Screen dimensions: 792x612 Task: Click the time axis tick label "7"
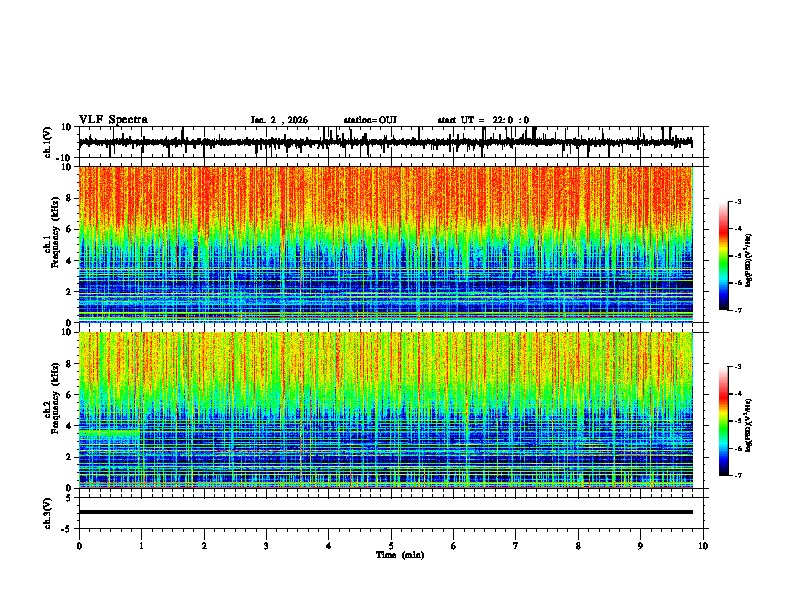click(516, 546)
